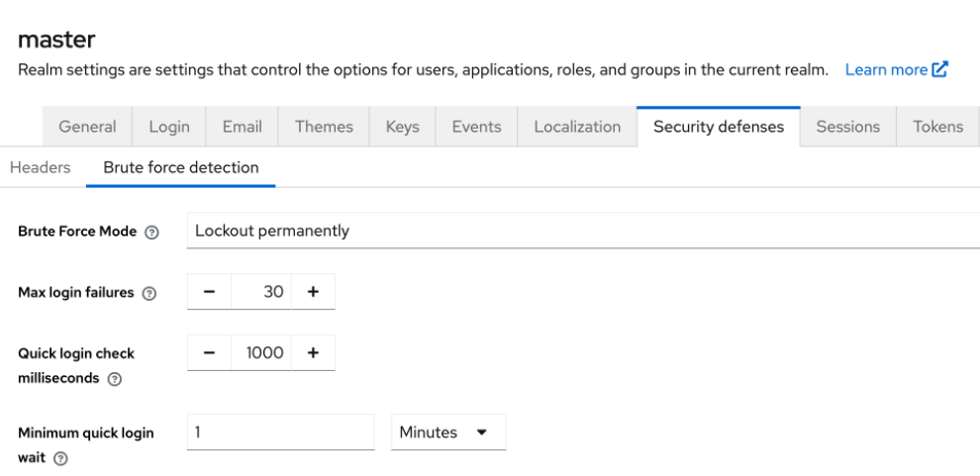Screen dimensions: 980x476
Task: Go to the Login tab
Action: 169,127
